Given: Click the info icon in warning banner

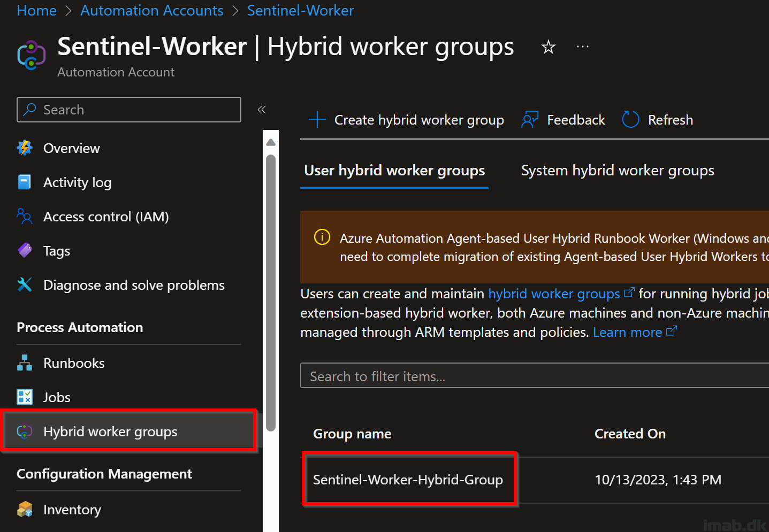Looking at the screenshot, I should [322, 237].
